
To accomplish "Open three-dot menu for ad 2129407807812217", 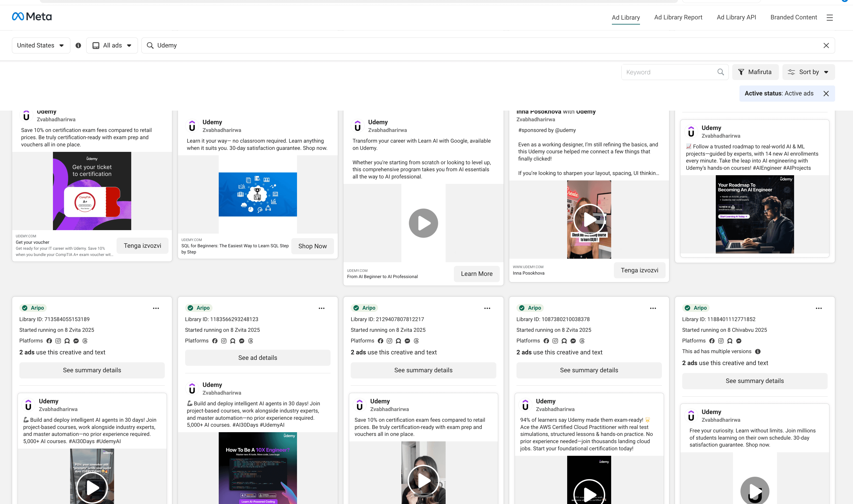I will point(487,308).
